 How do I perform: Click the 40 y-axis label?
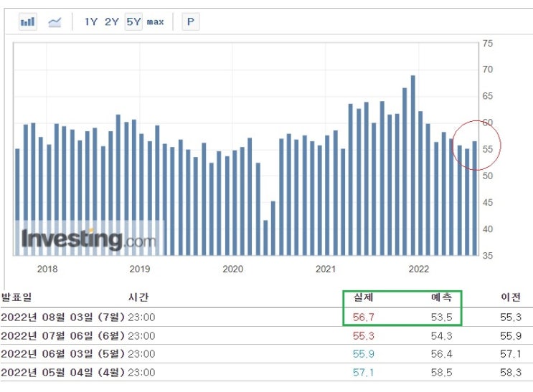[x=488, y=229]
